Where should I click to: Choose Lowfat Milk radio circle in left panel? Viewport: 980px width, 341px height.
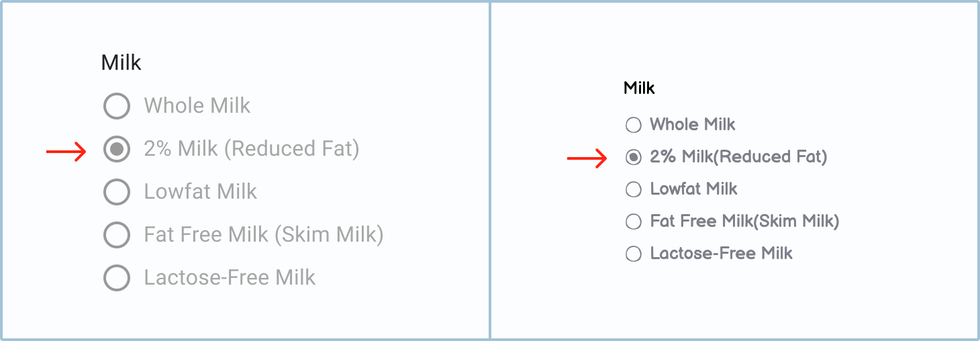click(117, 192)
